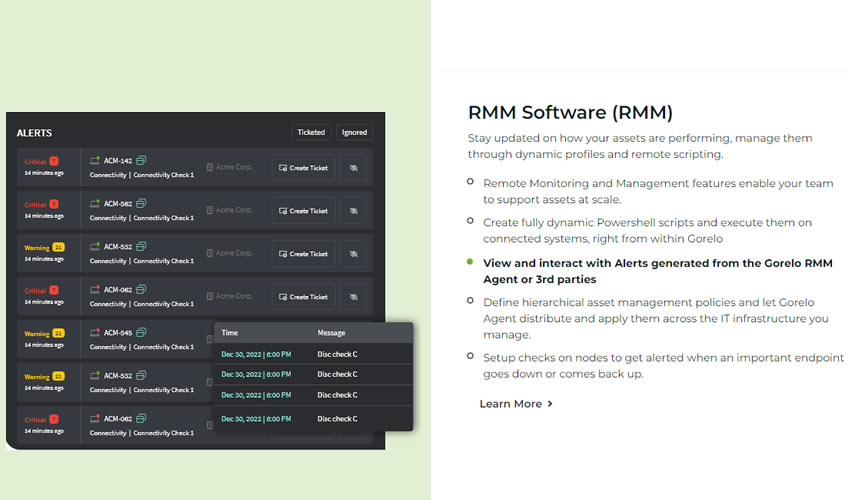Click 'Acme Corp.' text on ACM-562 row

[234, 210]
